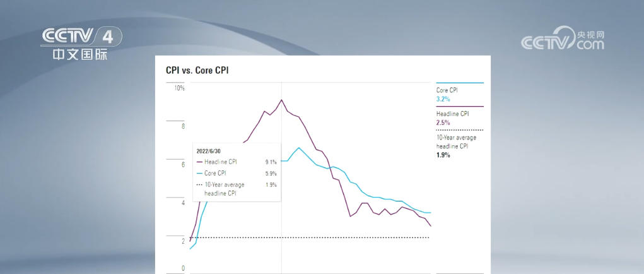Click the 10% y-axis label

point(180,88)
